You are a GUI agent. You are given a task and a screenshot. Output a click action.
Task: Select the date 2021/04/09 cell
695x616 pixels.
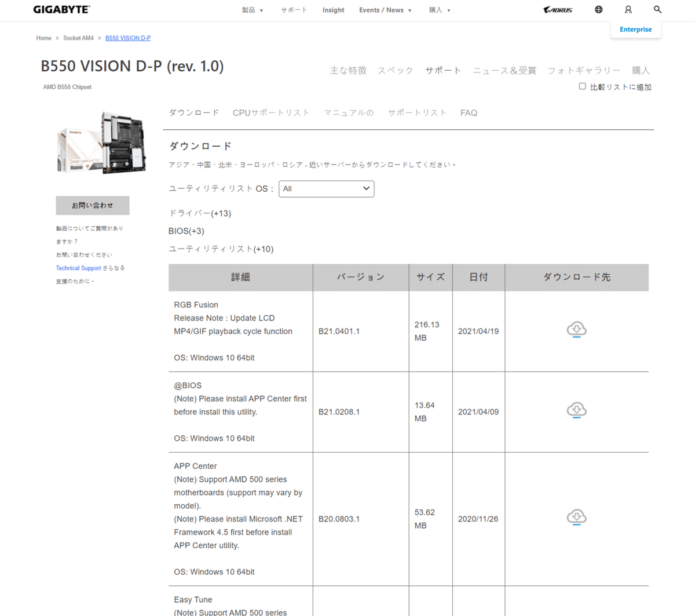pyautogui.click(x=478, y=411)
